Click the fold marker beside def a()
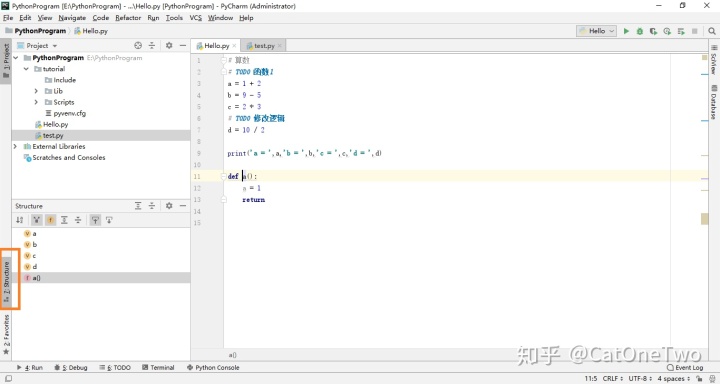The image size is (720, 384). click(x=224, y=176)
